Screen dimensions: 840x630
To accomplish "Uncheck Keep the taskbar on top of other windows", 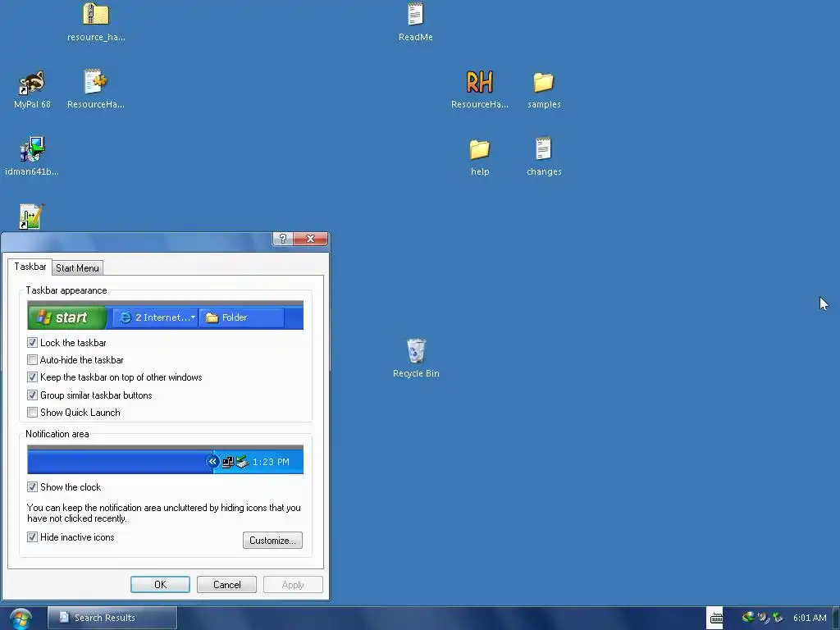I will coord(32,377).
